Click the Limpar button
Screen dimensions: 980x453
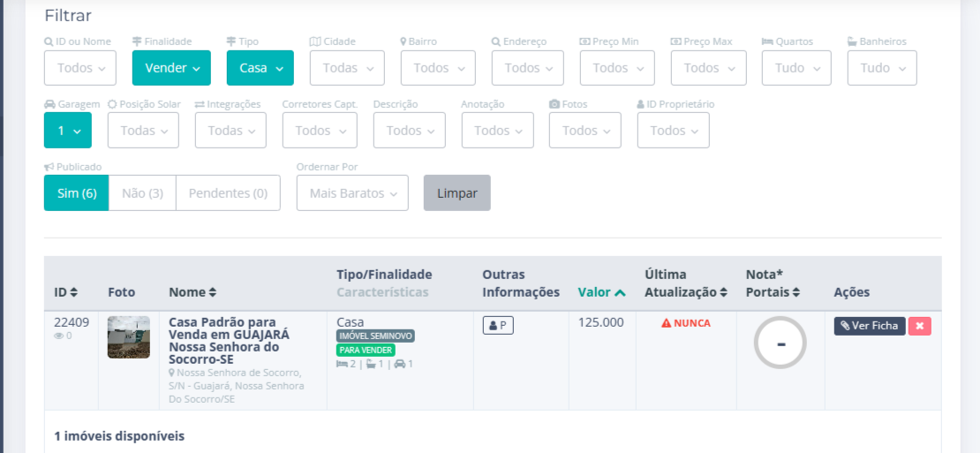[x=456, y=193]
